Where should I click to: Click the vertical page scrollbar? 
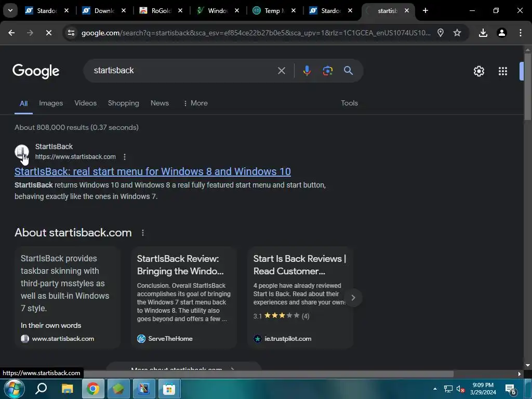click(x=528, y=87)
